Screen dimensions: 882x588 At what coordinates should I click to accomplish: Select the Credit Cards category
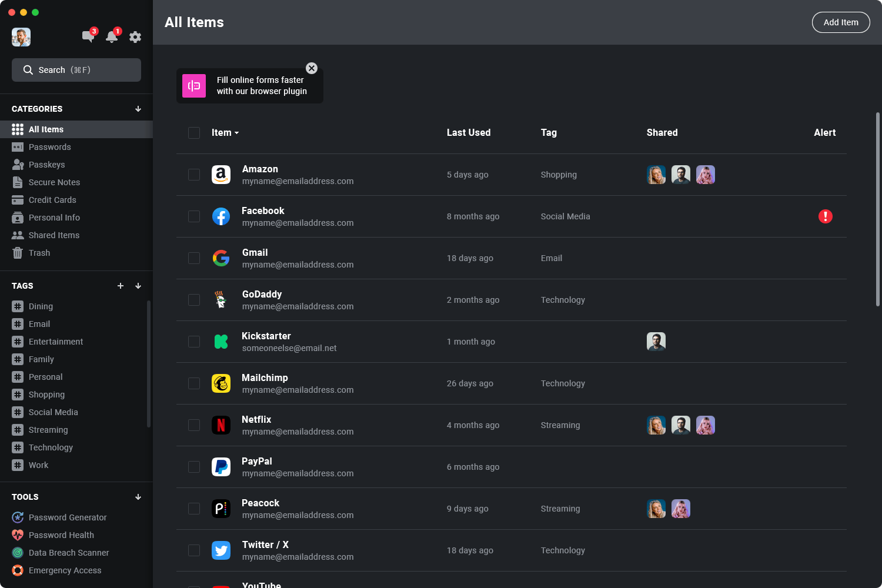[x=76, y=200]
